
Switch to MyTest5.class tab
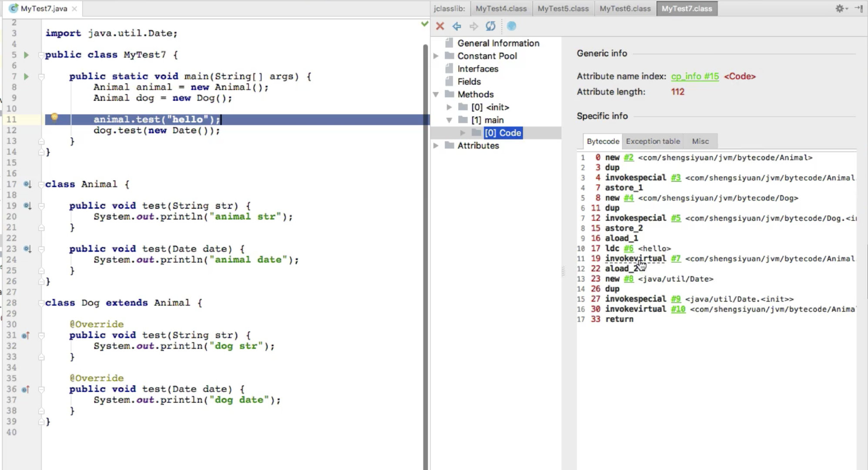tap(563, 9)
